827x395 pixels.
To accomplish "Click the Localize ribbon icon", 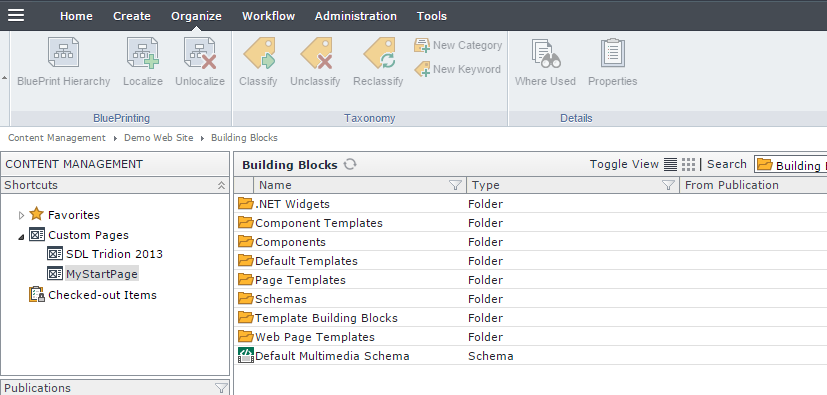I will (x=142, y=52).
